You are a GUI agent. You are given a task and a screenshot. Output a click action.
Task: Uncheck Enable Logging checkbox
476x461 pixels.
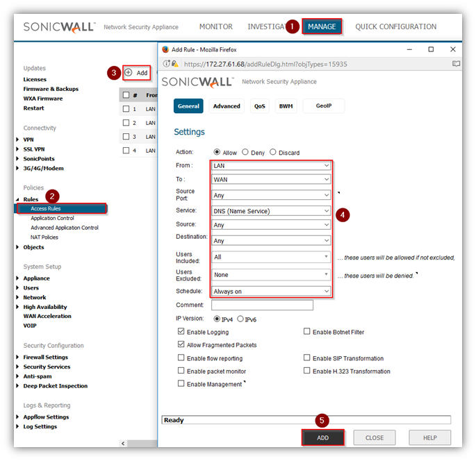(181, 331)
